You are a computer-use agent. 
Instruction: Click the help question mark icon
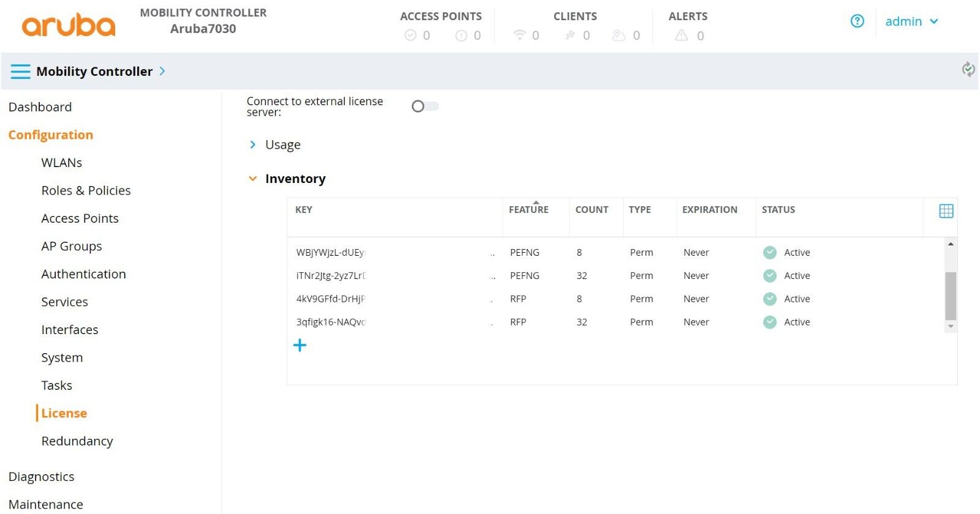pos(857,21)
